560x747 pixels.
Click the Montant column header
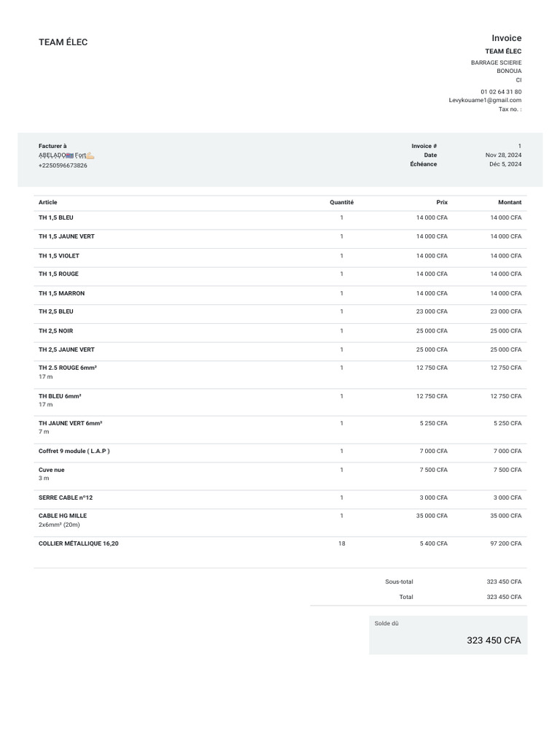[510, 202]
